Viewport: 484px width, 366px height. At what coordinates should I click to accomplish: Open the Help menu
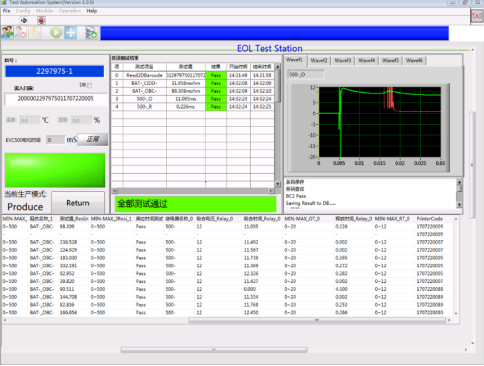(92, 11)
